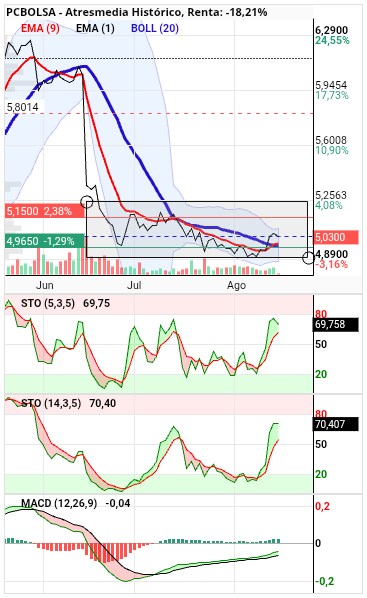This screenshot has width=367, height=598.
Task: Click the chart title PCBOLSA Atresmedia Histórico
Action: click(x=94, y=12)
